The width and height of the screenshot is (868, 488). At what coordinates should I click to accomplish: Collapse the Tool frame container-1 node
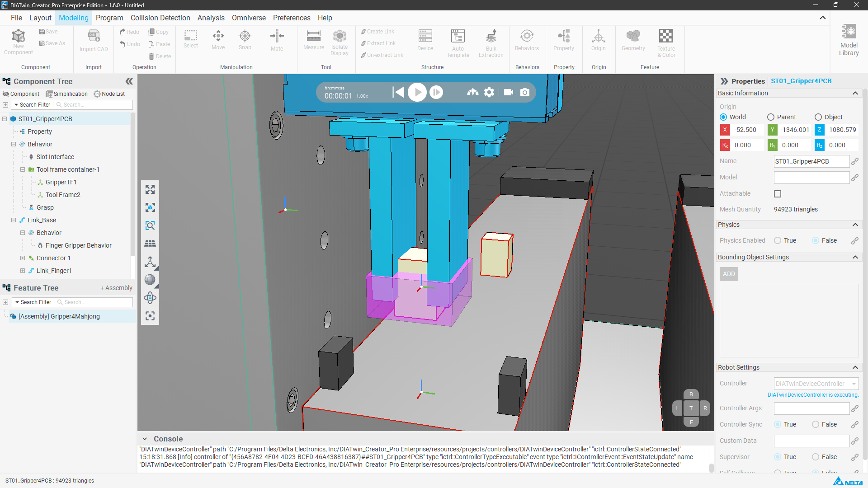tap(23, 169)
